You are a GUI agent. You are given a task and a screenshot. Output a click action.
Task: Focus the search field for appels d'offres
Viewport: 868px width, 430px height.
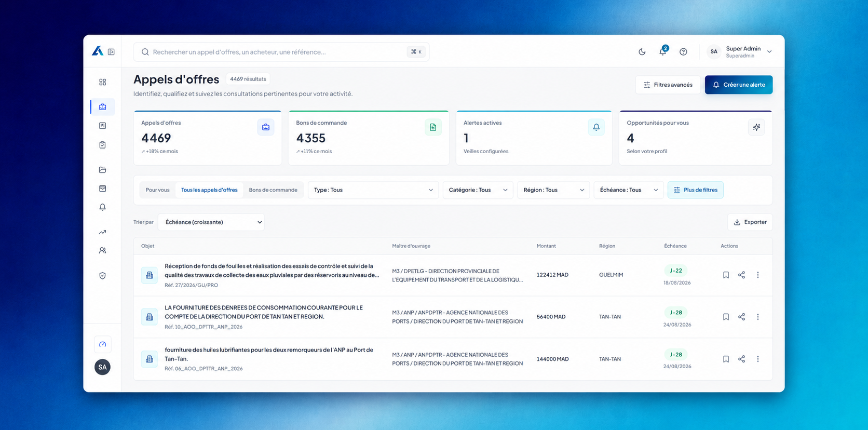point(281,52)
